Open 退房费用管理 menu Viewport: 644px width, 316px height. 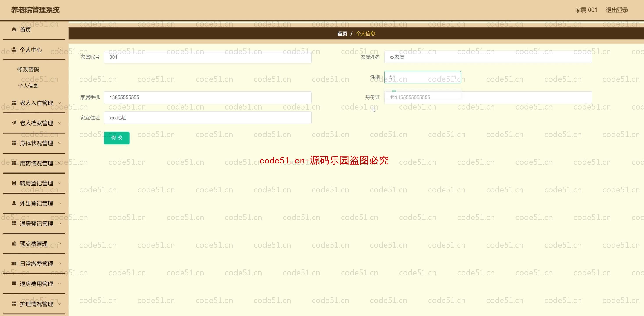(34, 284)
